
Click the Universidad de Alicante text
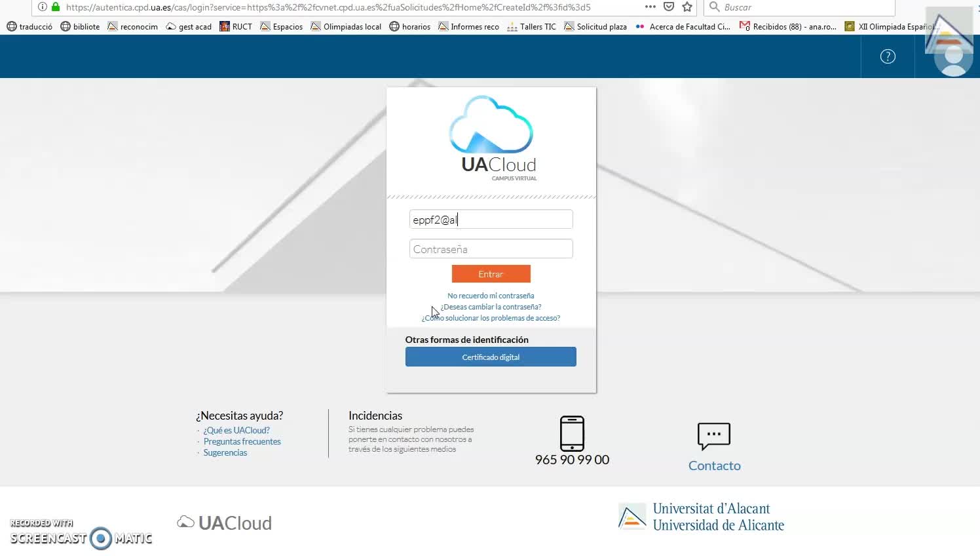pos(718,525)
